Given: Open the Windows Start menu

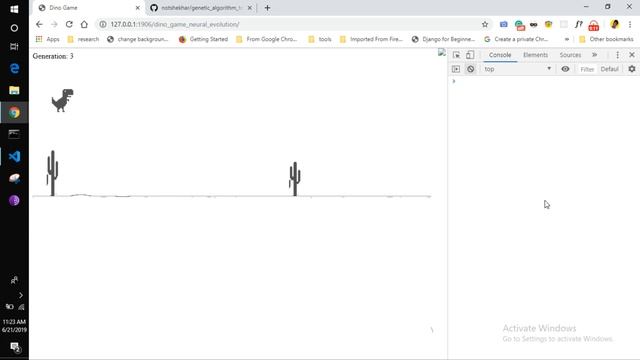Looking at the screenshot, I should click(14, 8).
